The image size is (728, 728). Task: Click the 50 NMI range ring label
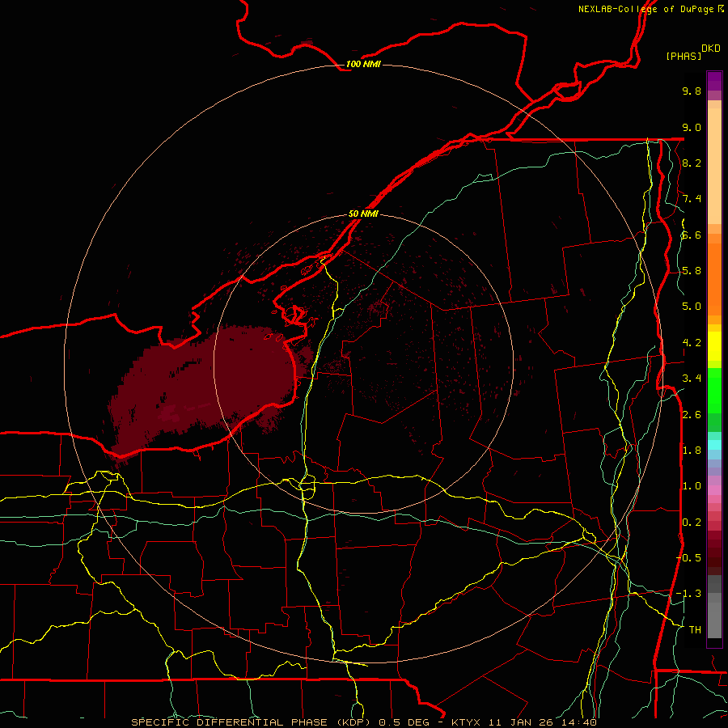click(363, 214)
